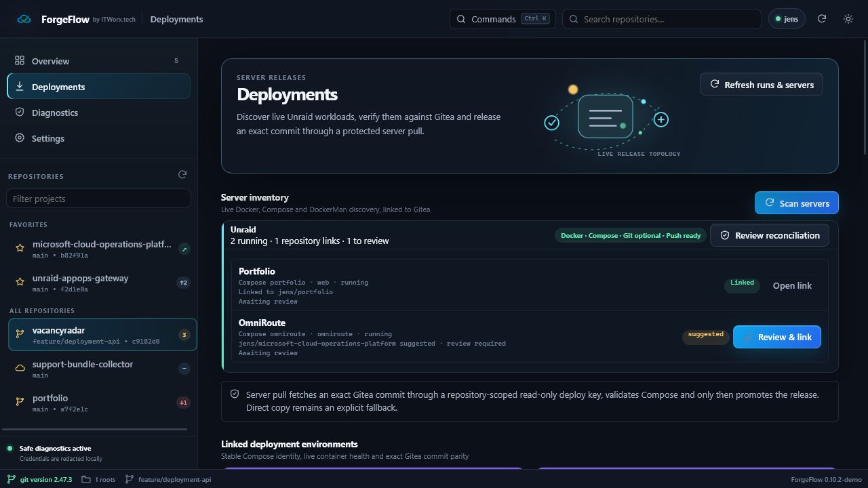Click the Diagnostics shield icon
This screenshot has width=868, height=488.
[20, 112]
